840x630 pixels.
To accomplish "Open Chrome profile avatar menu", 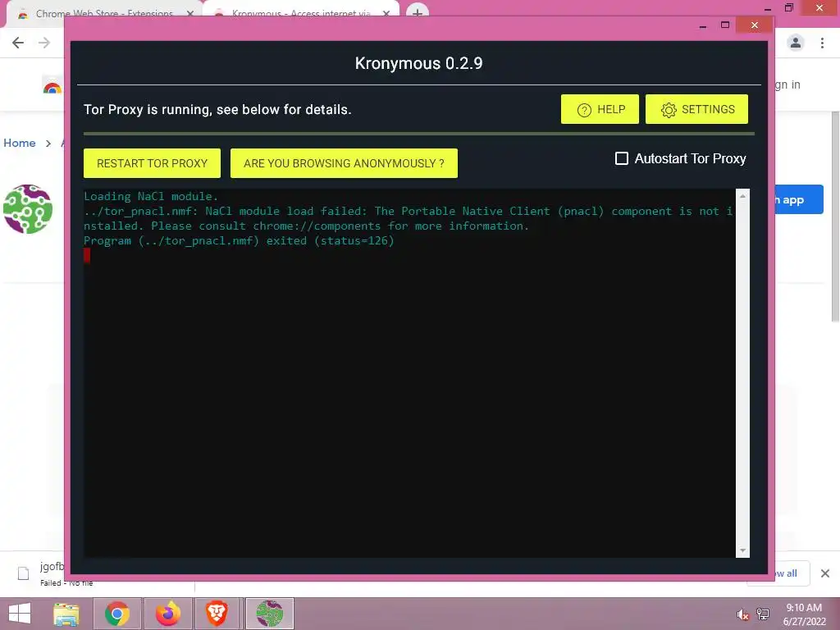I will (796, 43).
